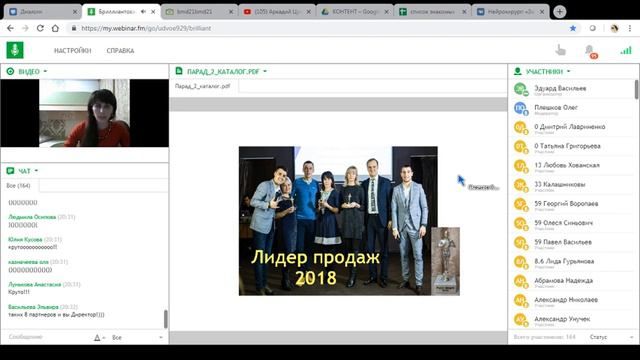Open the Статус dropdown in participants
The width and height of the screenshot is (640, 360).
pyautogui.click(x=611, y=337)
